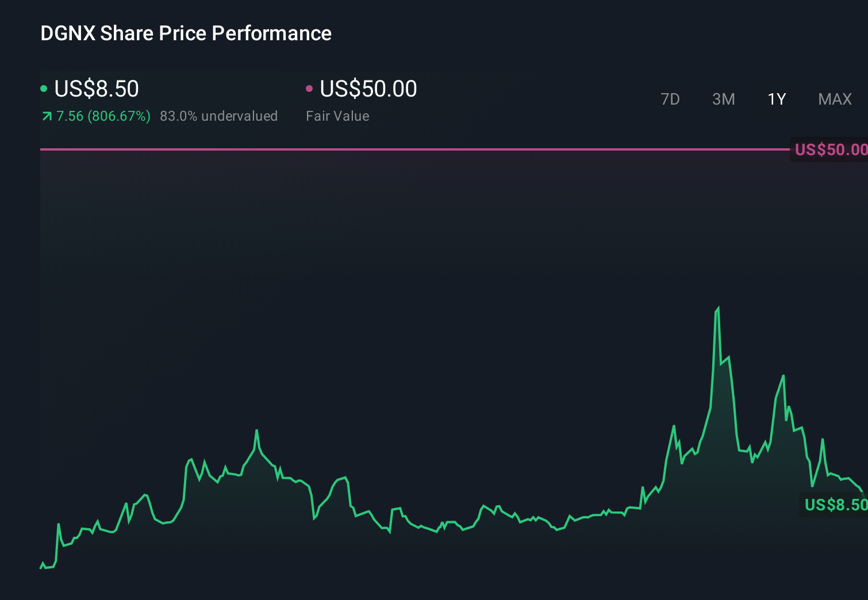Click the 7.56 (806.67%) change text
868x600 pixels.
pos(103,116)
